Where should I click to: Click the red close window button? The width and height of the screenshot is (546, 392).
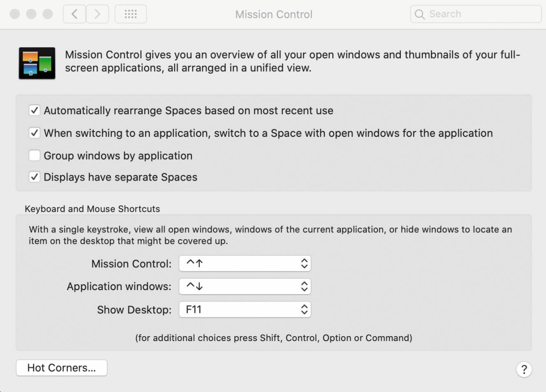[15, 14]
